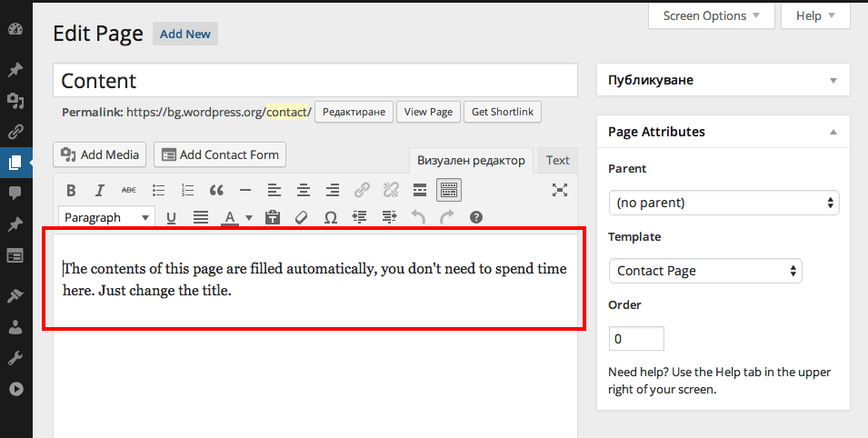868x438 pixels.
Task: Click the Order number input field
Action: coord(636,339)
